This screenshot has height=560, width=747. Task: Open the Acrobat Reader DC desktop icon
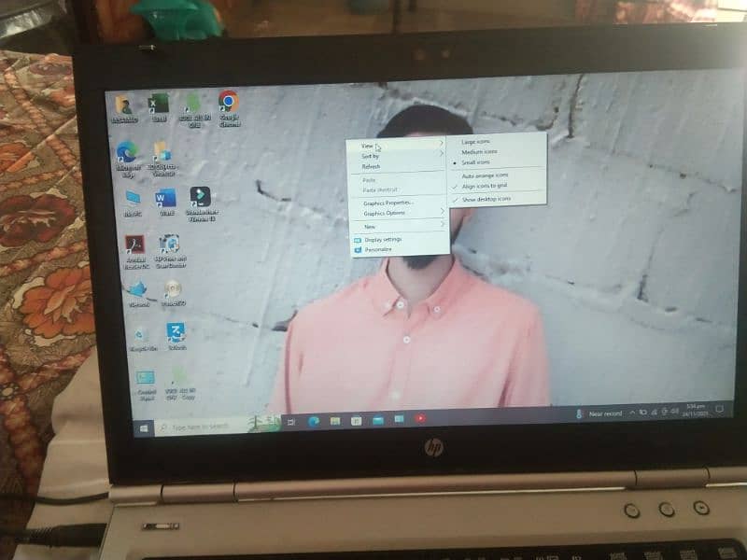click(135, 245)
